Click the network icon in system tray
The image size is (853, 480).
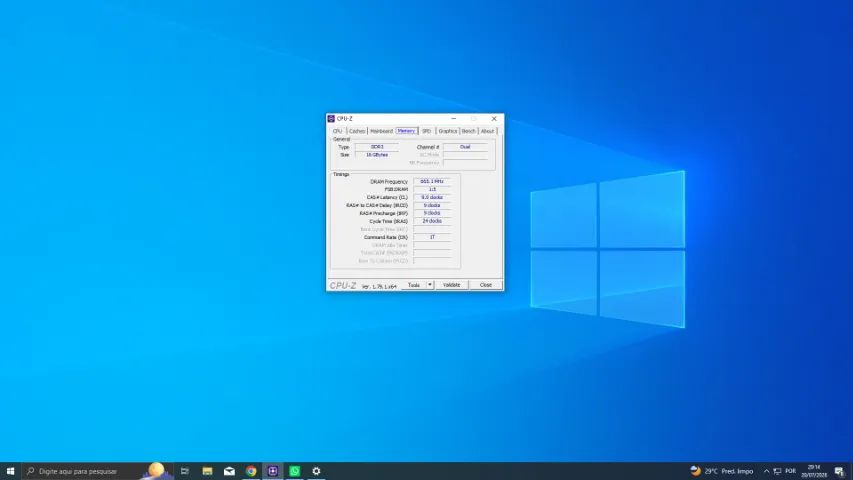pyautogui.click(x=777, y=471)
